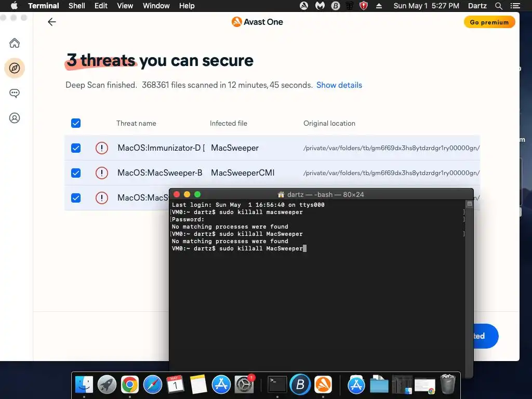
Task: Open the Account profile sidebar icon
Action: click(14, 118)
